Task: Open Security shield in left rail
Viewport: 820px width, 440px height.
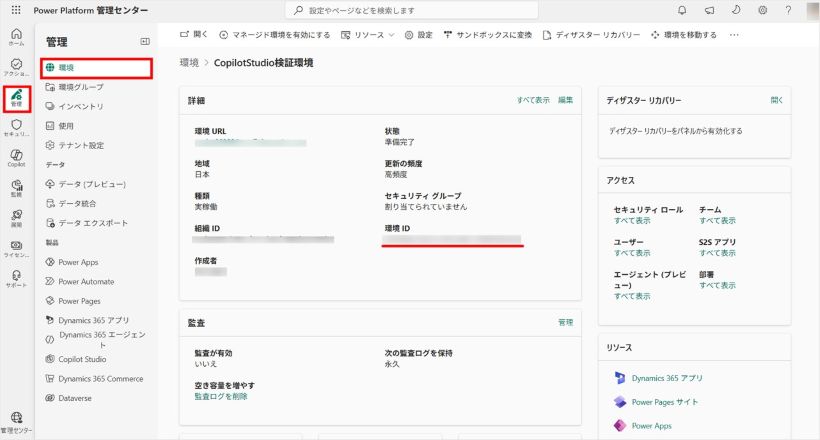Action: click(16, 128)
